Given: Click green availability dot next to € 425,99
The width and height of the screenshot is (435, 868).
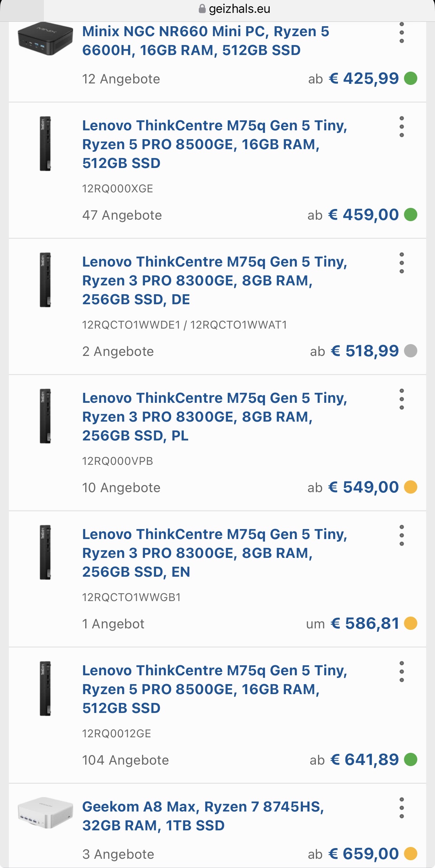Looking at the screenshot, I should point(411,78).
